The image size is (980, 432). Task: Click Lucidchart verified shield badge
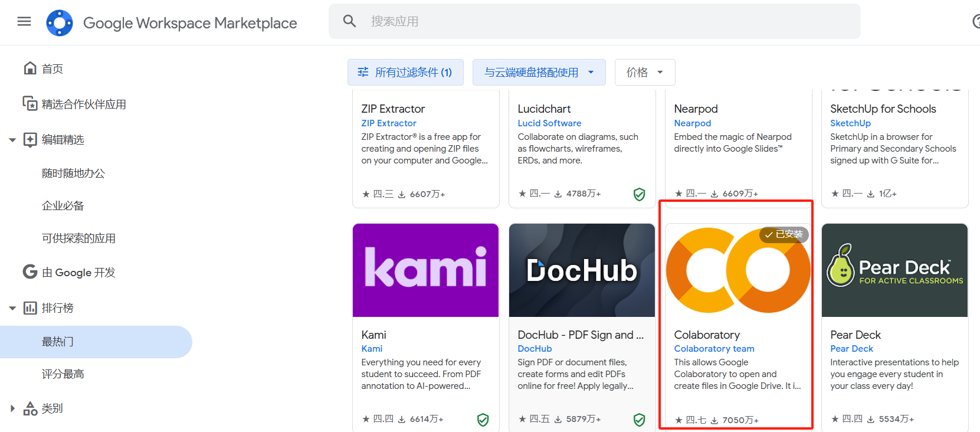639,194
